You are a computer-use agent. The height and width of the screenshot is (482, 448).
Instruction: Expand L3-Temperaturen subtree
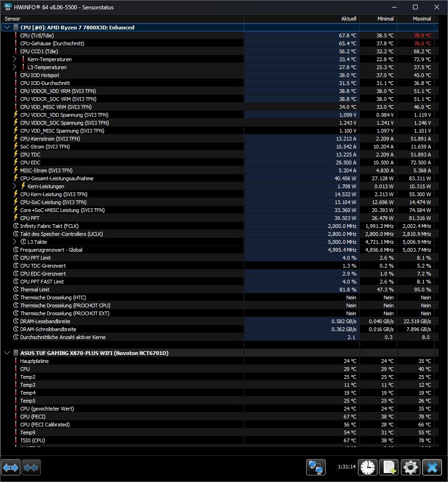click(x=14, y=67)
